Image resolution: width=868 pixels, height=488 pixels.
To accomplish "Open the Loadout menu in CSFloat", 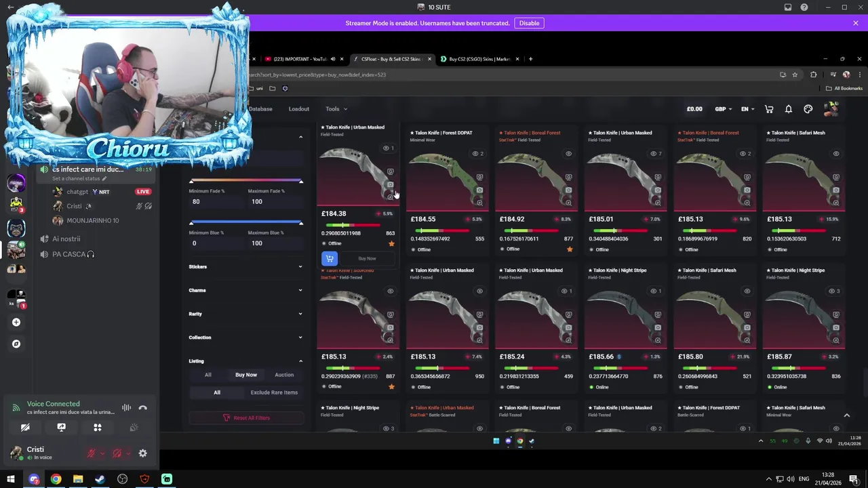I will 298,109.
